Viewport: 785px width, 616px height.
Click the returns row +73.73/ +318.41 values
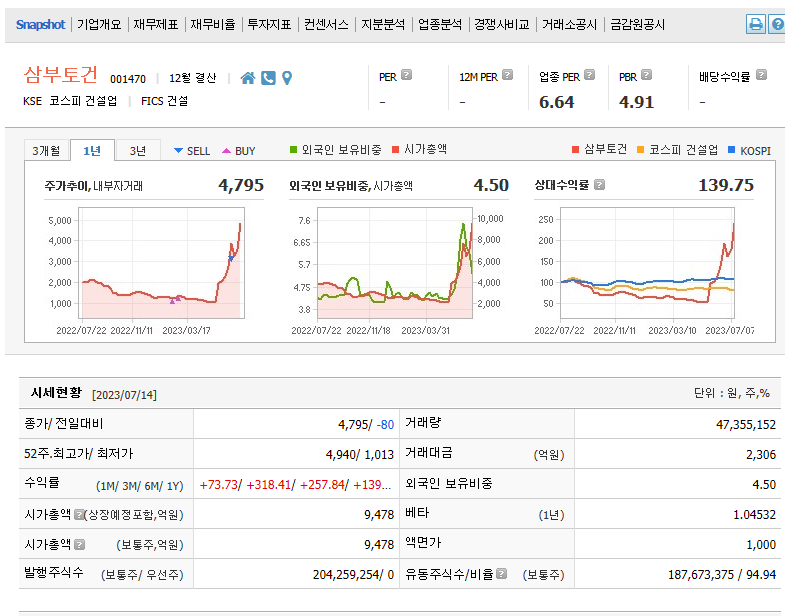coord(295,485)
